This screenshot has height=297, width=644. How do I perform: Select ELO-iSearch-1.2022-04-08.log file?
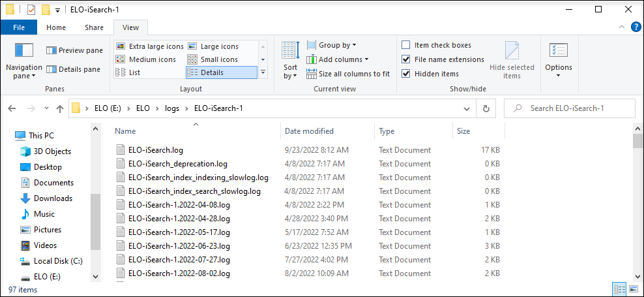pyautogui.click(x=179, y=205)
